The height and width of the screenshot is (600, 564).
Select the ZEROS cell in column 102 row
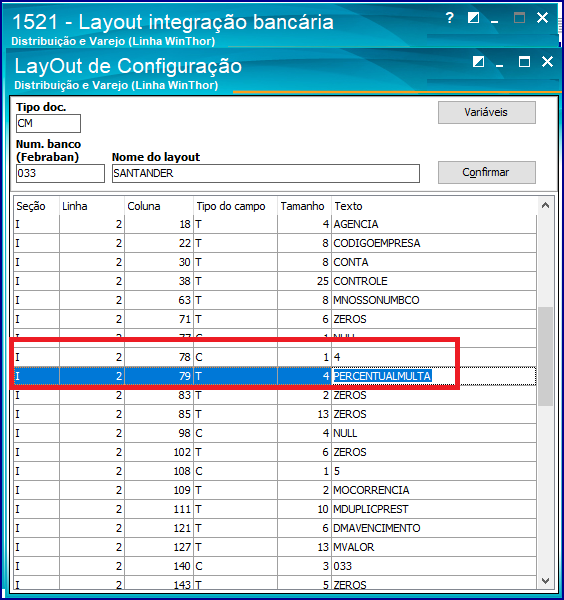click(x=434, y=452)
